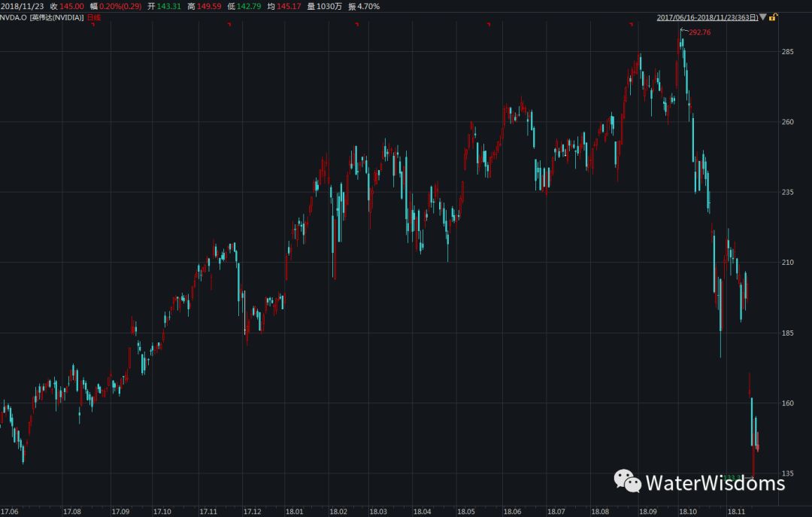812x517 pixels.
Task: Click the yellow unlock padlock icon
Action: click(772, 17)
